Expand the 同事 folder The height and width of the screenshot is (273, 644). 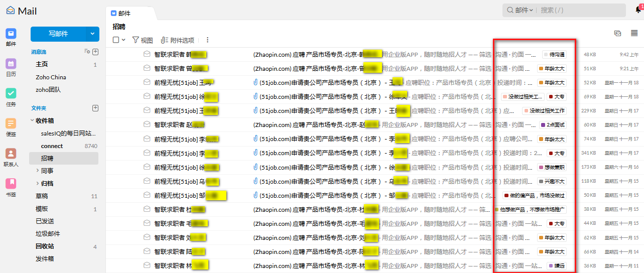pos(38,171)
